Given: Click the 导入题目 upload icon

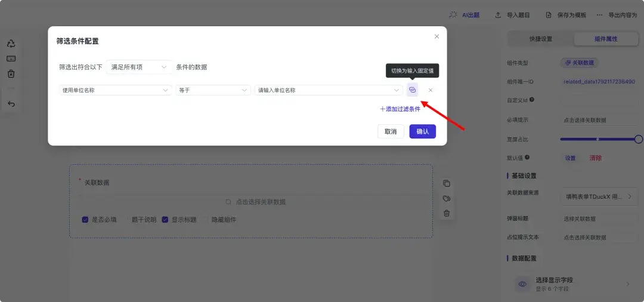Looking at the screenshot, I should 498,15.
